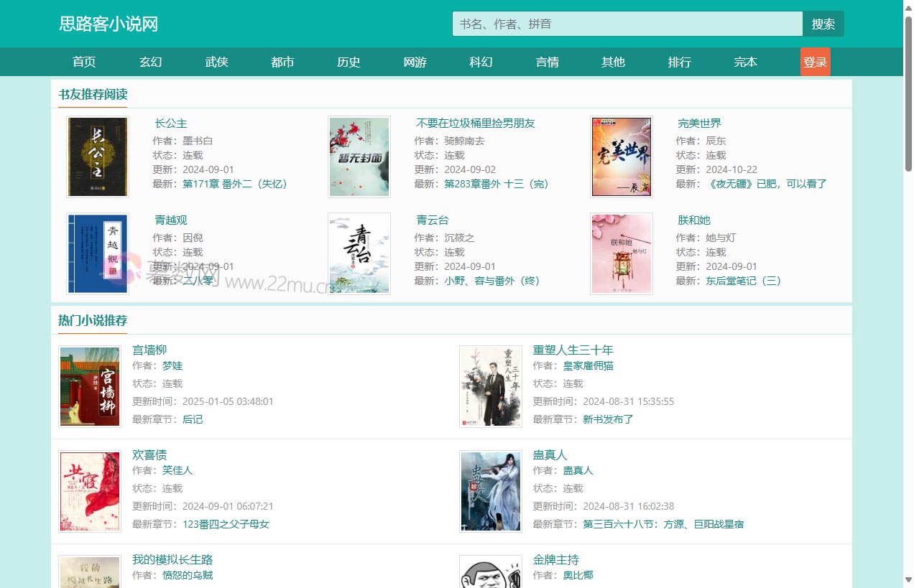This screenshot has height=588, width=914.
Task: Click the 思路客小说网 site logo
Action: [x=109, y=24]
